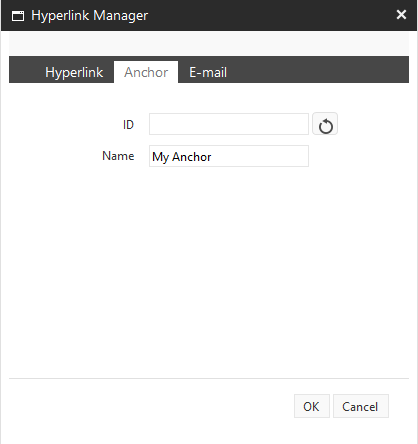Click the refresh ID icon button
This screenshot has width=418, height=444.
pos(325,124)
